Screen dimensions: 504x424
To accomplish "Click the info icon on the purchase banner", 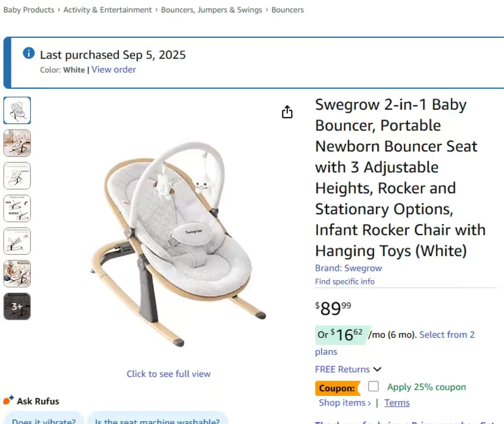I will 28,53.
